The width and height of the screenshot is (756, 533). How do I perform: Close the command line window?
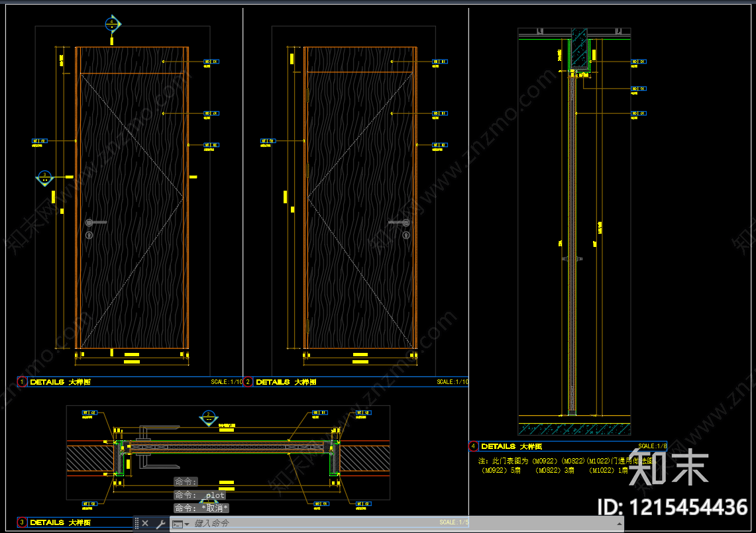(x=145, y=523)
